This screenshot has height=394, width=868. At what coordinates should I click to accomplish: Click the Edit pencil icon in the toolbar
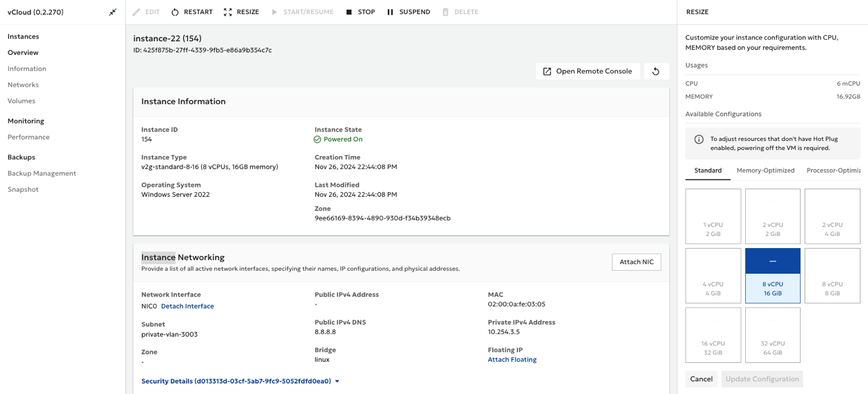(136, 12)
